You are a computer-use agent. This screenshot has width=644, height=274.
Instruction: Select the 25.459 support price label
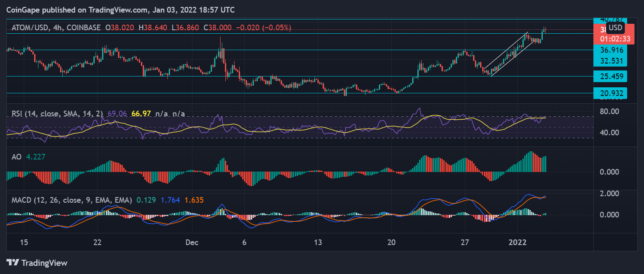(x=610, y=76)
